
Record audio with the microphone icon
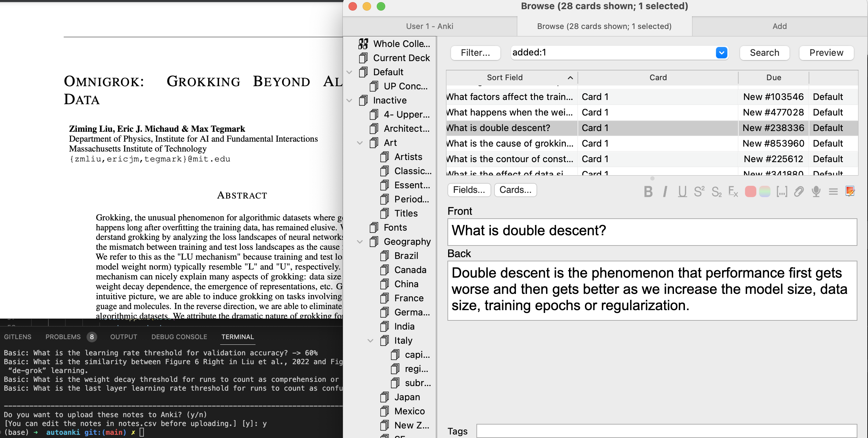(x=816, y=191)
